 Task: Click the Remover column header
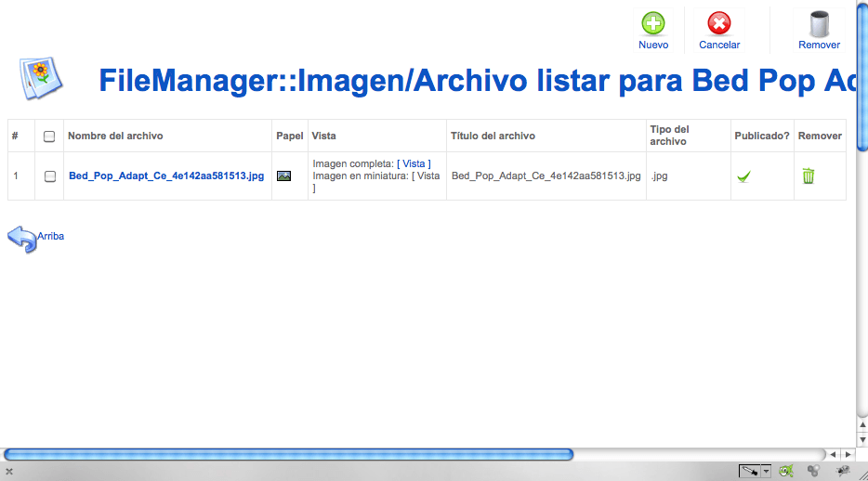[820, 136]
